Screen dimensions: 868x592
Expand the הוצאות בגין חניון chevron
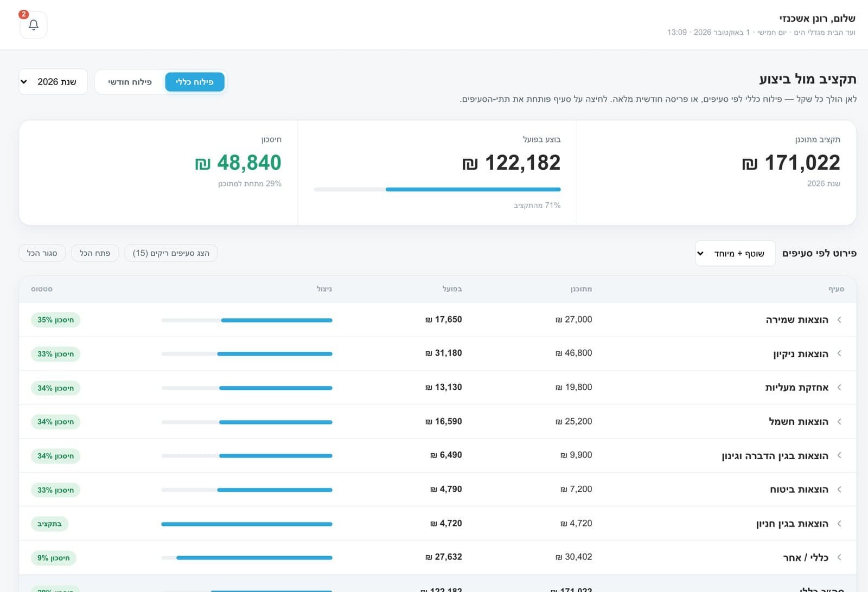click(839, 524)
